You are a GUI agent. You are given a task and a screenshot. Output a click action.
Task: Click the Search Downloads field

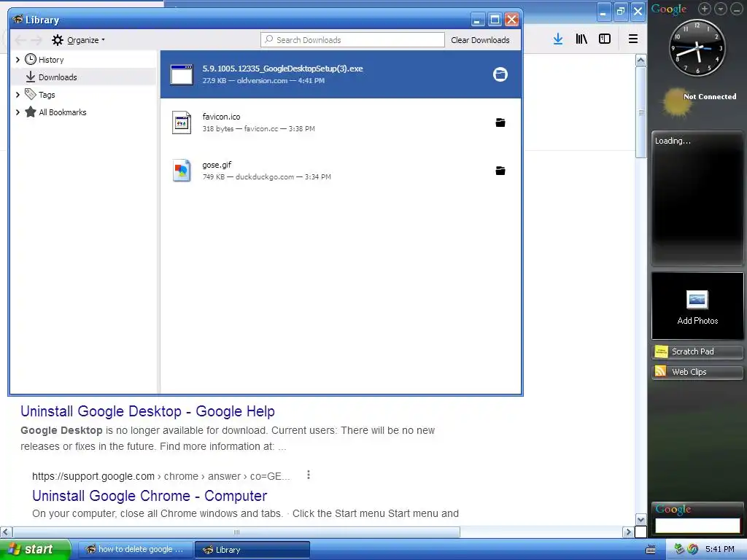(352, 40)
